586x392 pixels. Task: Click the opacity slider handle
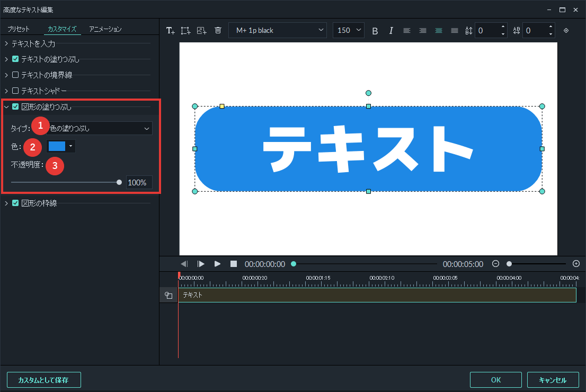[119, 182]
